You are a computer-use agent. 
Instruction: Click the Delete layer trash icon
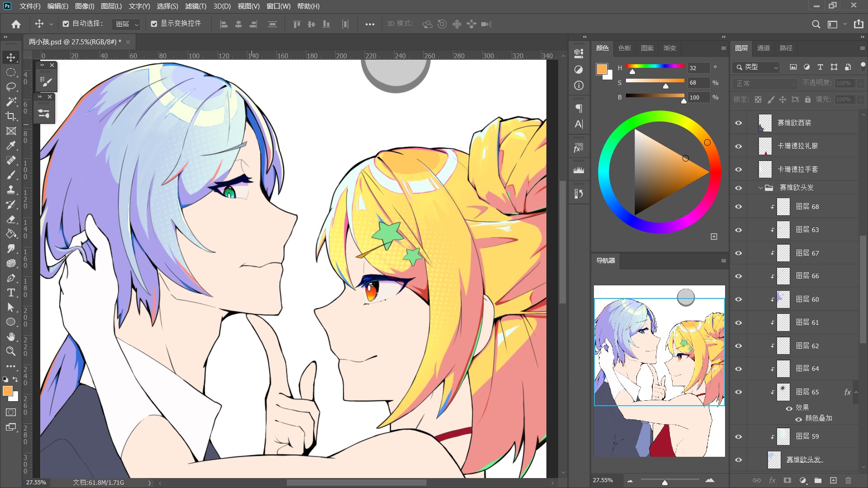pyautogui.click(x=848, y=480)
